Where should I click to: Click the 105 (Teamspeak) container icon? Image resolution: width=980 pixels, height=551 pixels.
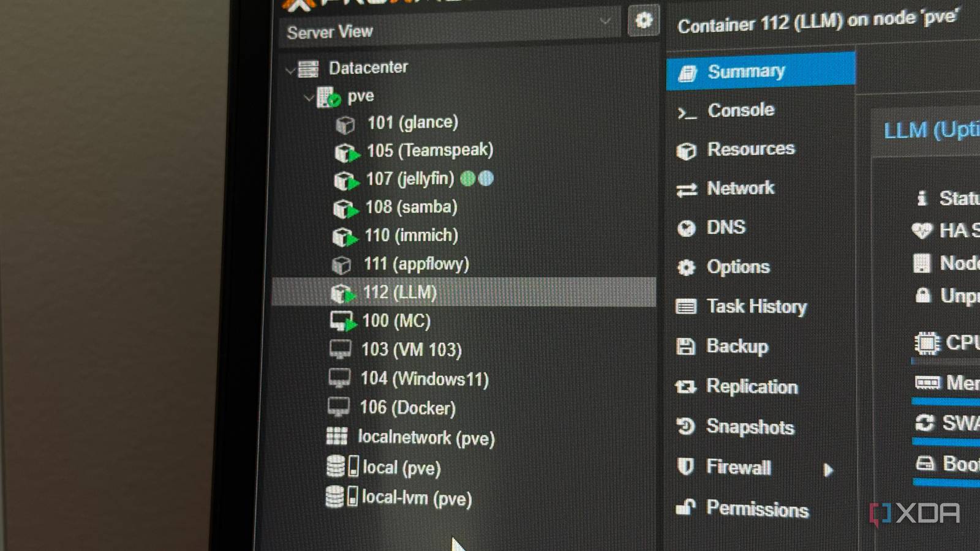point(346,152)
